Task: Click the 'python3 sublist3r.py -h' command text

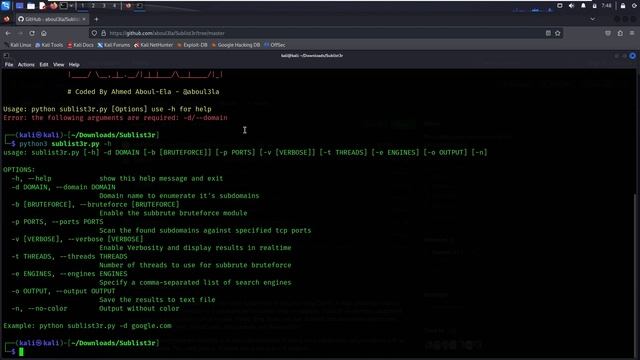Action: point(65,144)
